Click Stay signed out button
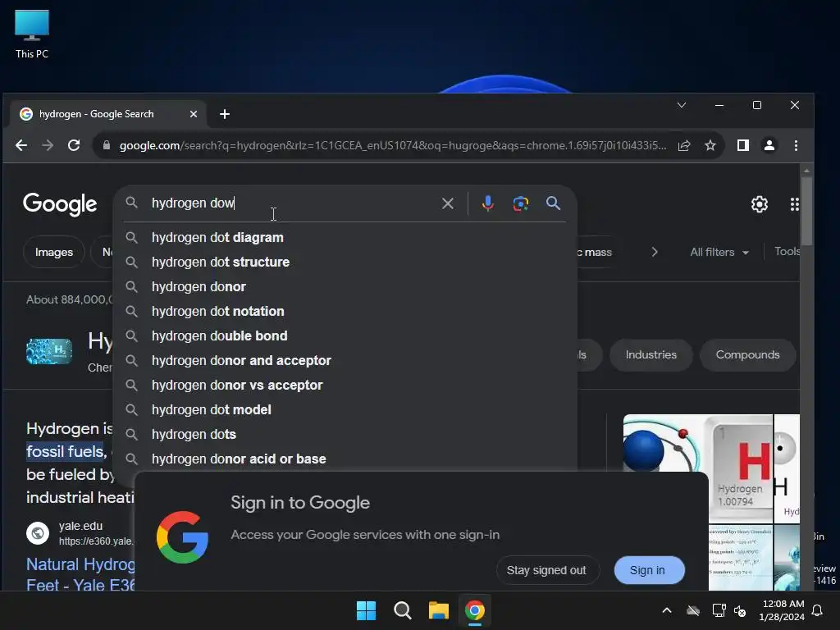The height and width of the screenshot is (630, 840). point(546,571)
